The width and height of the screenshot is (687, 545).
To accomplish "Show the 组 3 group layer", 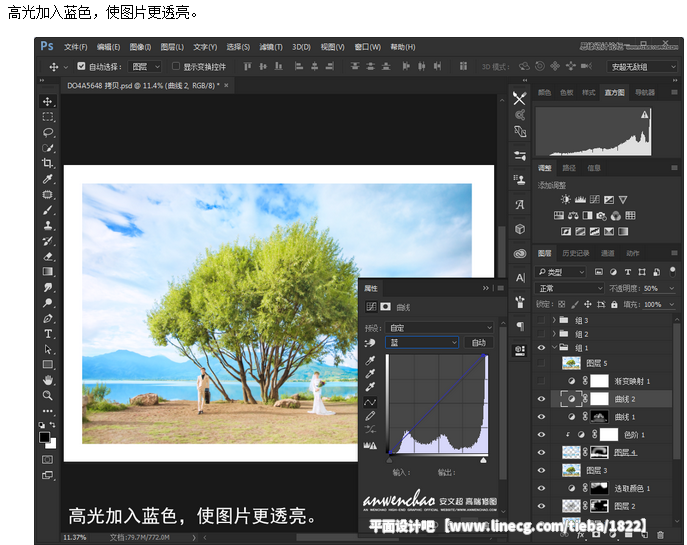I will click(542, 320).
